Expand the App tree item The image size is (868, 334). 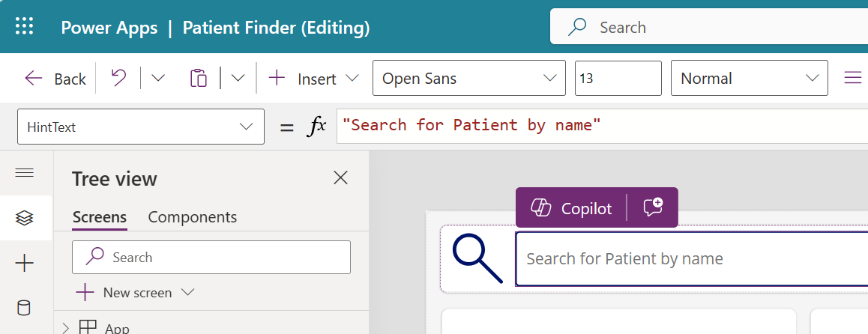tap(66, 329)
